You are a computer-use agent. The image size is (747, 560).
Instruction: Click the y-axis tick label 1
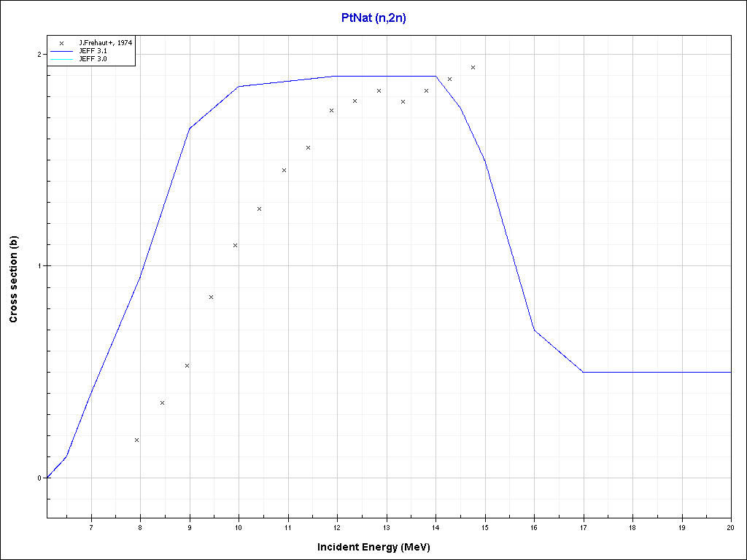click(x=39, y=266)
